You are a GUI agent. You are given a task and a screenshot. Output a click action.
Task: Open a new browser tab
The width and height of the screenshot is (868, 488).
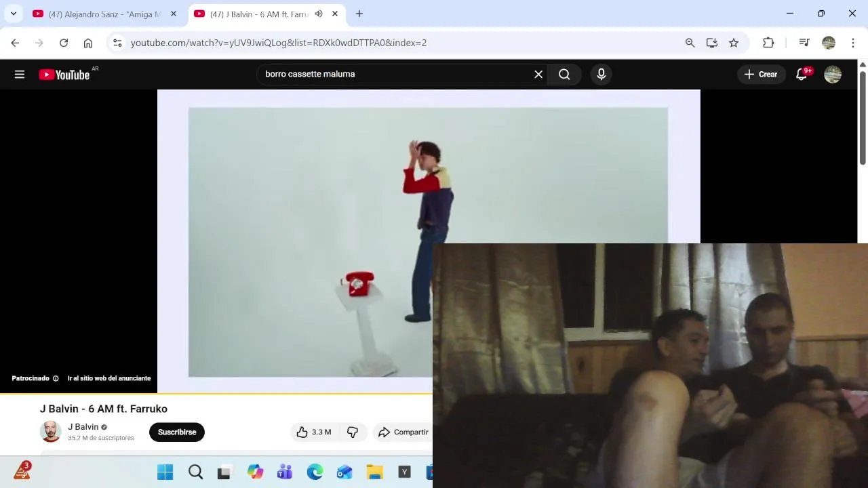[359, 14]
